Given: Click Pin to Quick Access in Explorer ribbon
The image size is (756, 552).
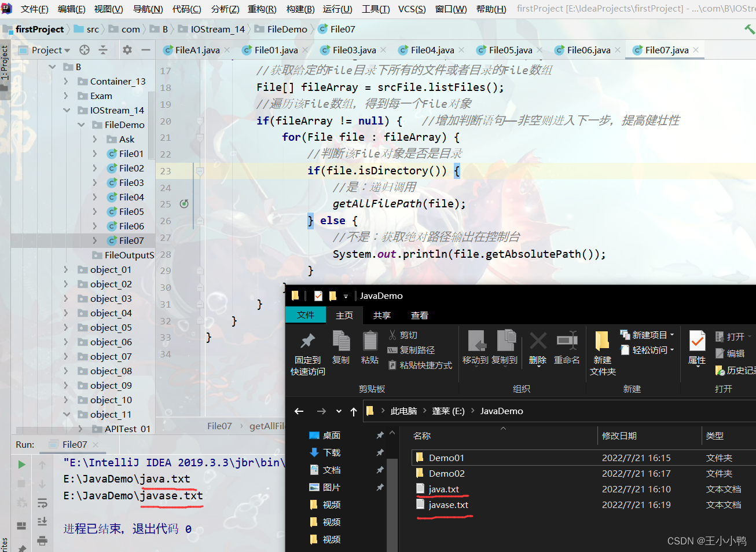Looking at the screenshot, I should tap(307, 354).
